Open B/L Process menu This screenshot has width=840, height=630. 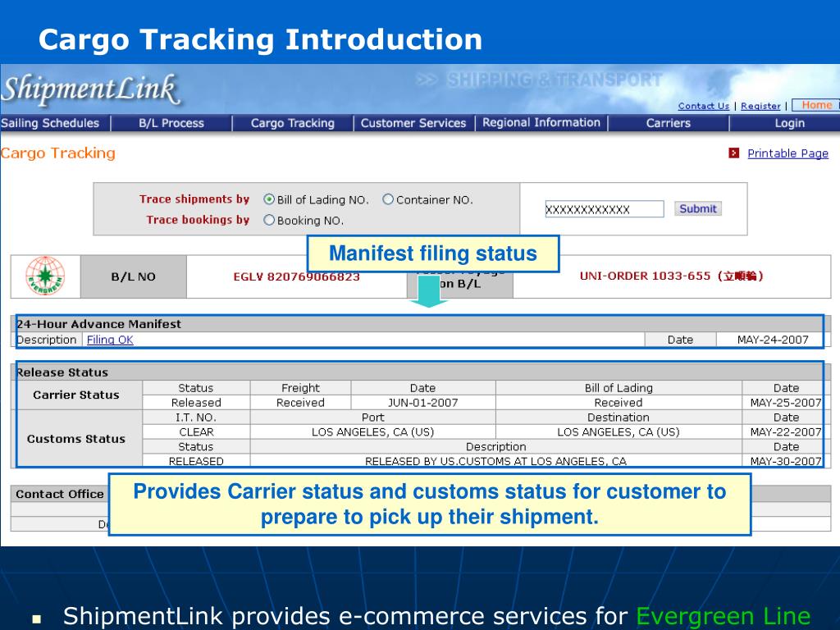click(171, 123)
